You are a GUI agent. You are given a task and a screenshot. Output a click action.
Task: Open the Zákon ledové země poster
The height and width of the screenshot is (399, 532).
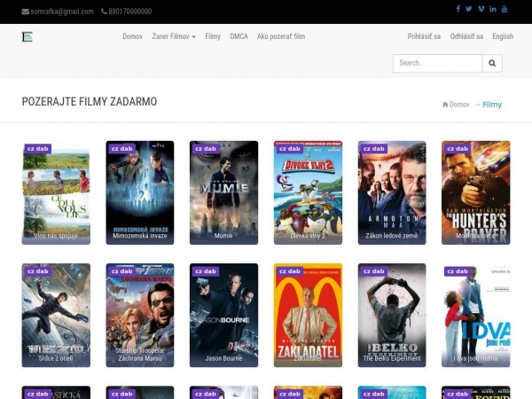pyautogui.click(x=392, y=192)
